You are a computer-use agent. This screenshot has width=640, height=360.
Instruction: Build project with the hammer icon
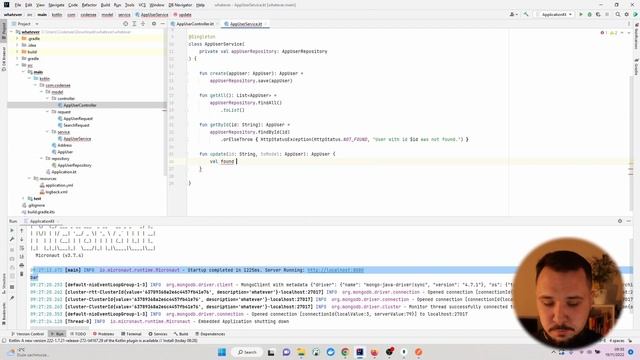point(526,14)
